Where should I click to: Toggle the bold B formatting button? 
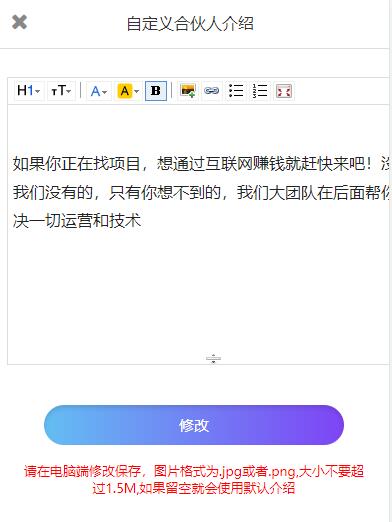[156, 91]
